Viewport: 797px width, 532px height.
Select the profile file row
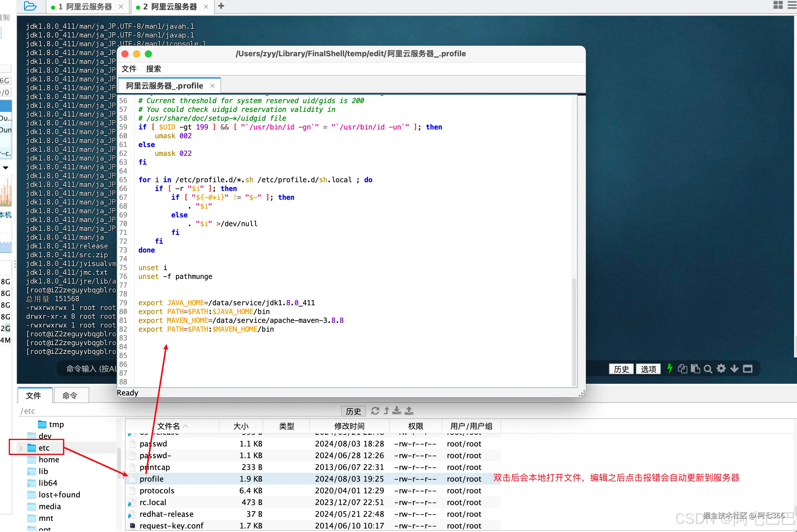[x=152, y=479]
